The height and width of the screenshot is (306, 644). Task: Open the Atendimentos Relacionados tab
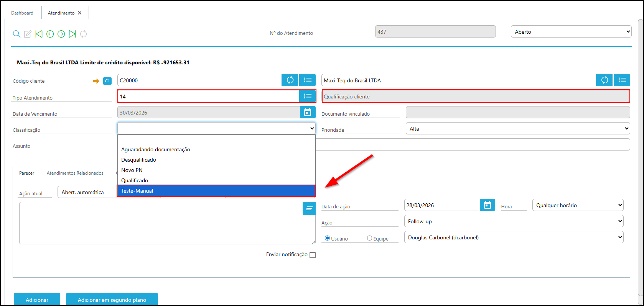(x=75, y=173)
